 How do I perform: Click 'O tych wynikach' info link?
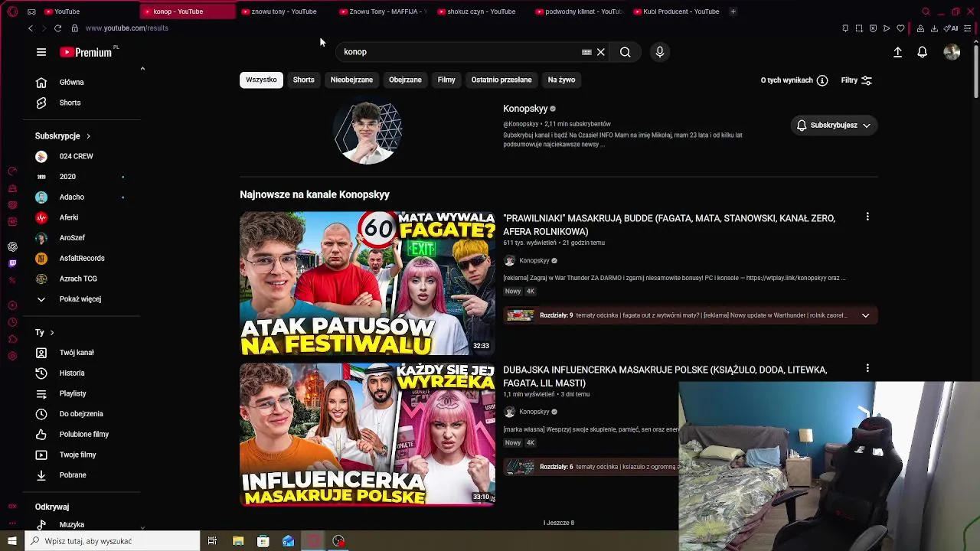[x=794, y=80]
